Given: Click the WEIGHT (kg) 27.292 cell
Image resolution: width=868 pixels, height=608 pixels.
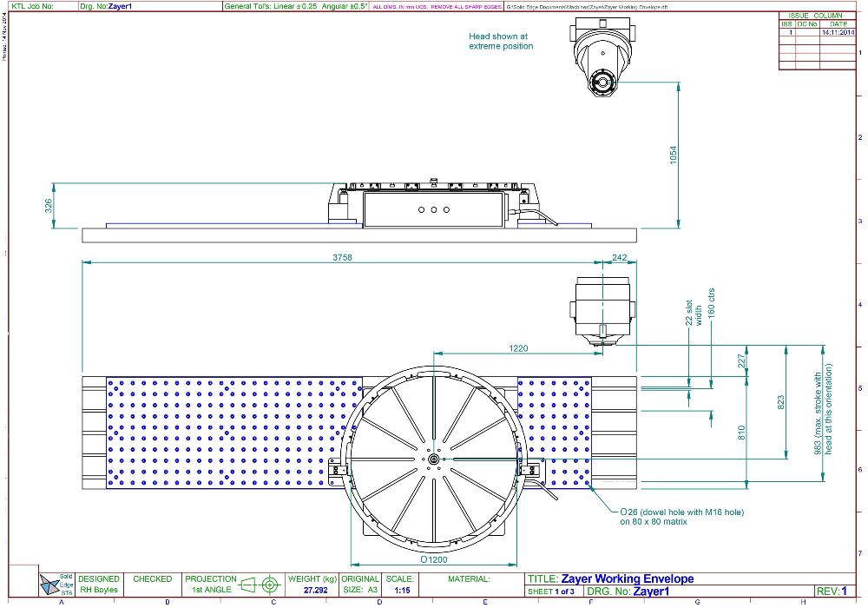Looking at the screenshot, I should [x=312, y=584].
